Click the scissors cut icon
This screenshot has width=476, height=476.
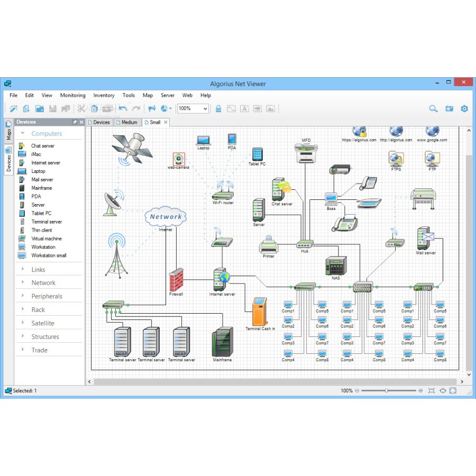click(81, 108)
